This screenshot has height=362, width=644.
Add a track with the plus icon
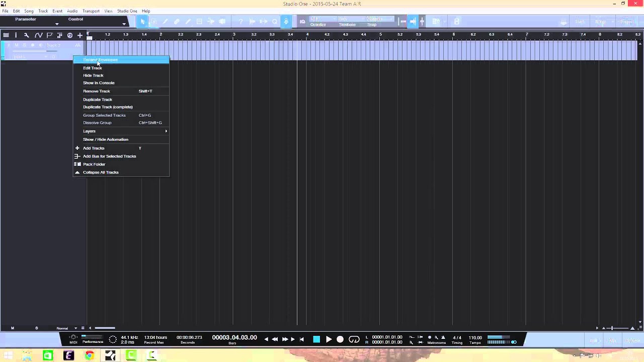click(80, 35)
